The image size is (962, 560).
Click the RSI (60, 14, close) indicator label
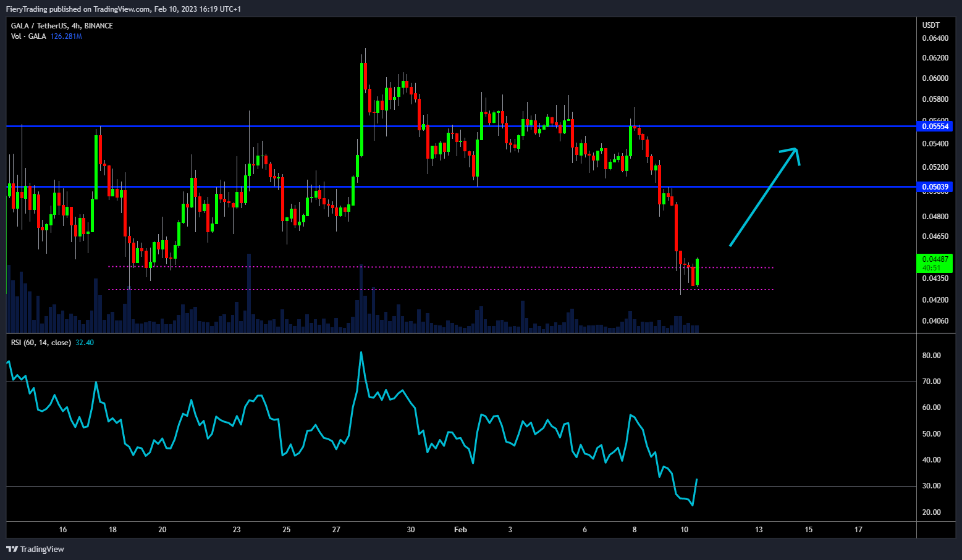pos(41,343)
